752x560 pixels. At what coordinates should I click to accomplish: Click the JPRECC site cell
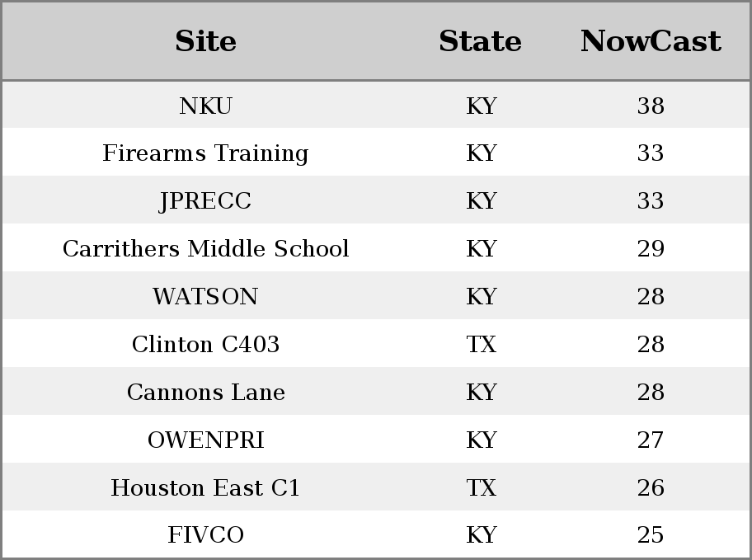pyautogui.click(x=205, y=200)
